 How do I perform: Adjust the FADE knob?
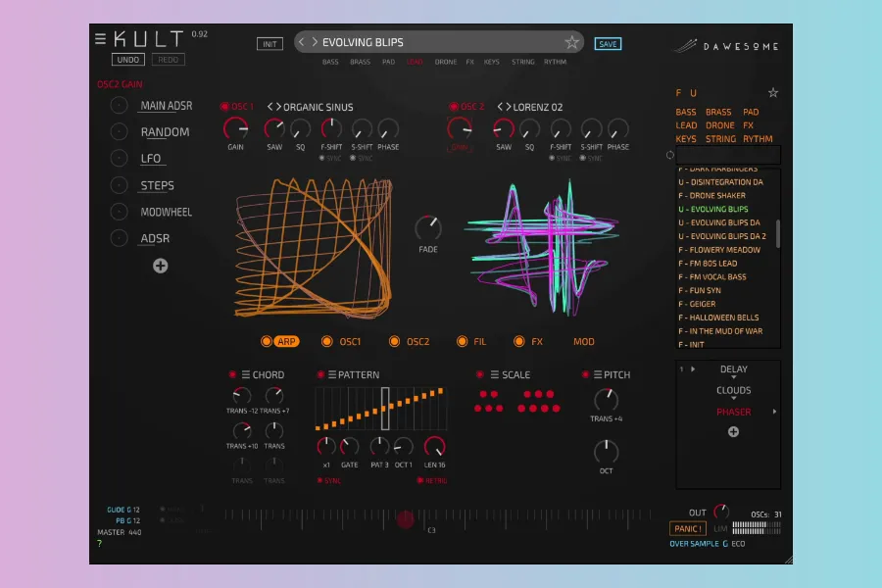[428, 228]
